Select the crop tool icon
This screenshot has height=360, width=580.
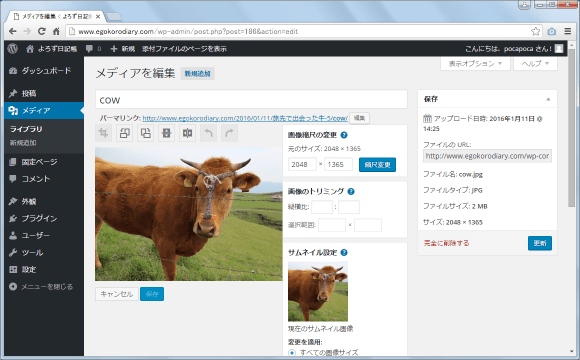tap(104, 133)
